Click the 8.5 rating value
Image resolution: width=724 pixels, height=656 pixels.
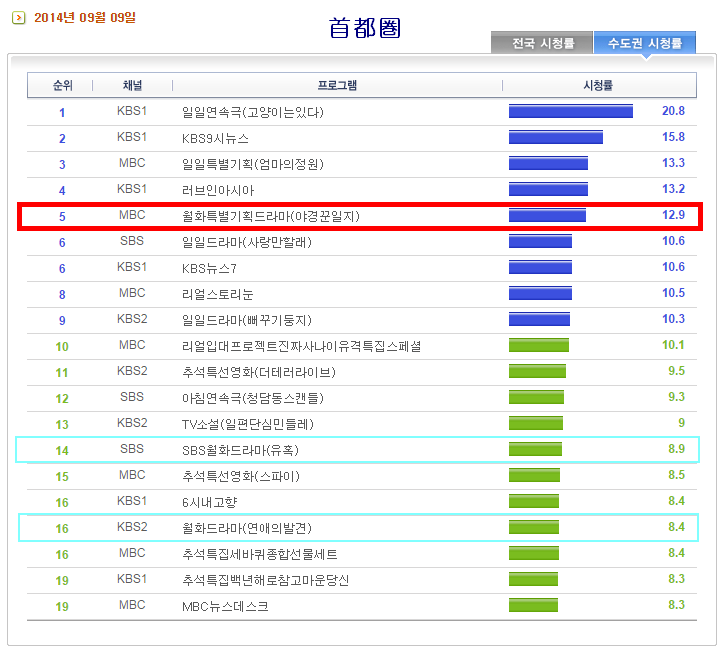(676, 475)
